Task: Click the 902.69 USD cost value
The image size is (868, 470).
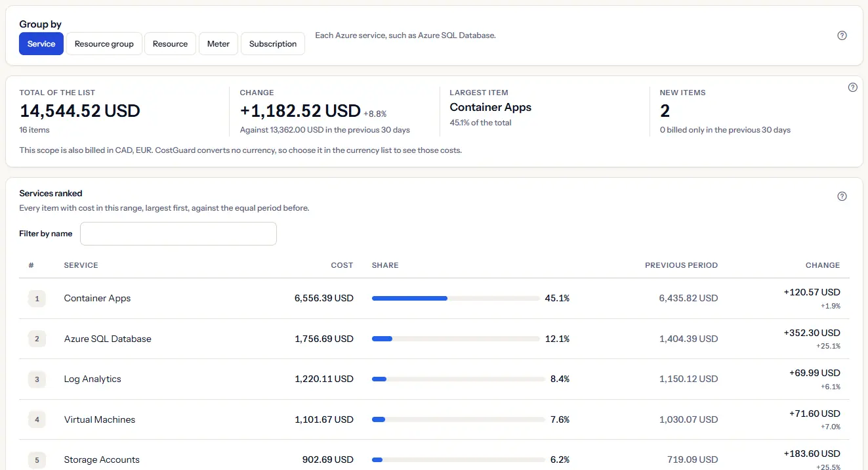Action: [327, 459]
